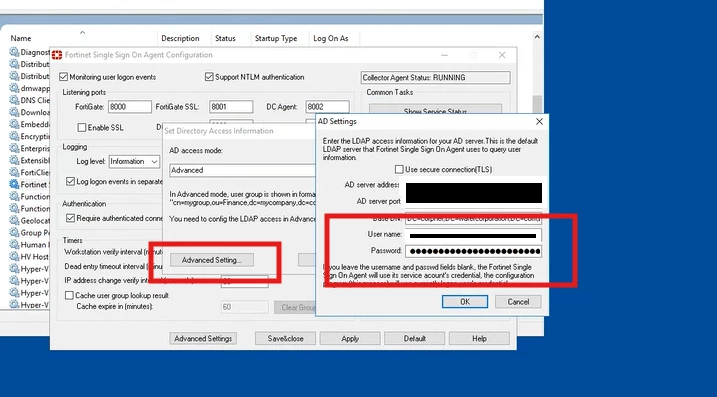Open the Log level Information dropdown
The image size is (717, 397).
[134, 161]
